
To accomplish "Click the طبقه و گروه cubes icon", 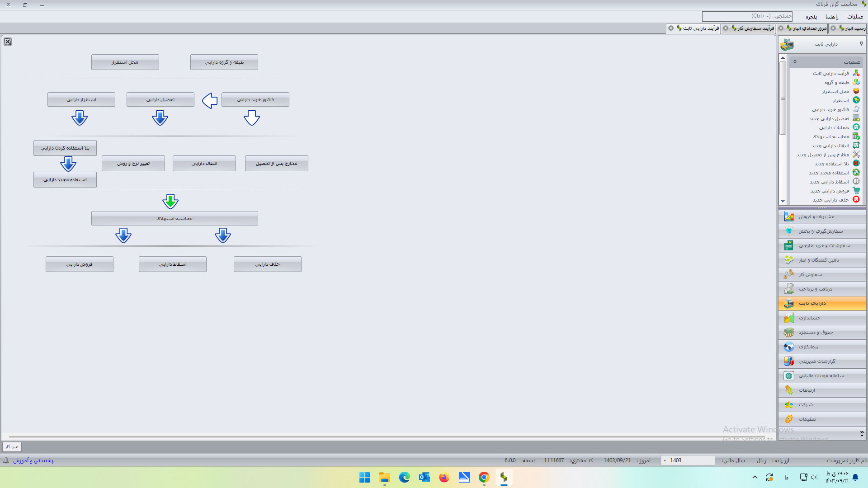I will (x=856, y=82).
